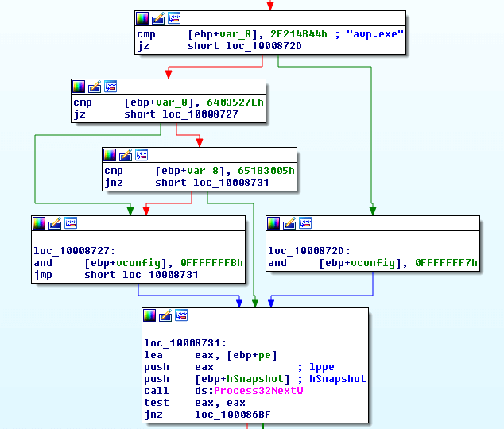The height and width of the screenshot is (429, 504).
Task: Click jump target loc_1000872D in jz instruction
Action: [x=264, y=46]
